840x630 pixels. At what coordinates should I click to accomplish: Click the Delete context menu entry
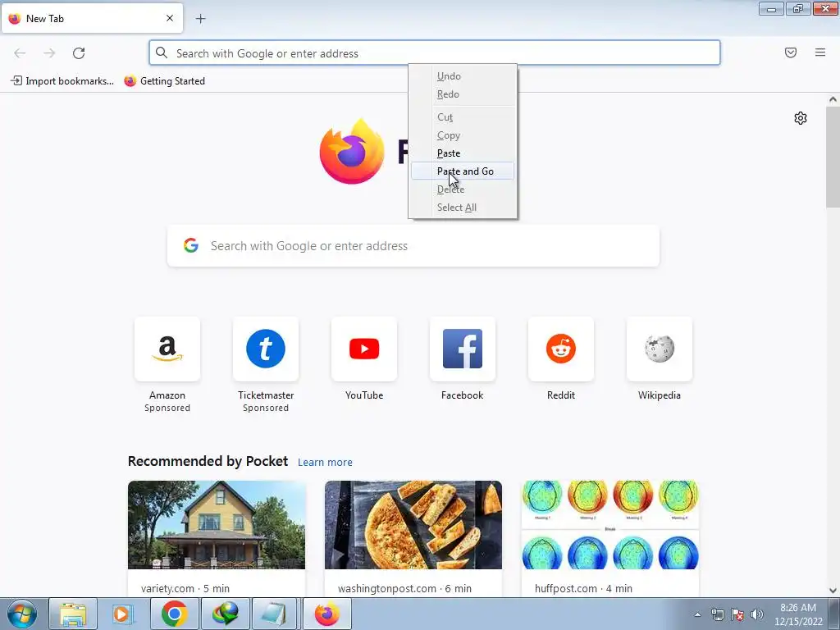click(x=463, y=189)
